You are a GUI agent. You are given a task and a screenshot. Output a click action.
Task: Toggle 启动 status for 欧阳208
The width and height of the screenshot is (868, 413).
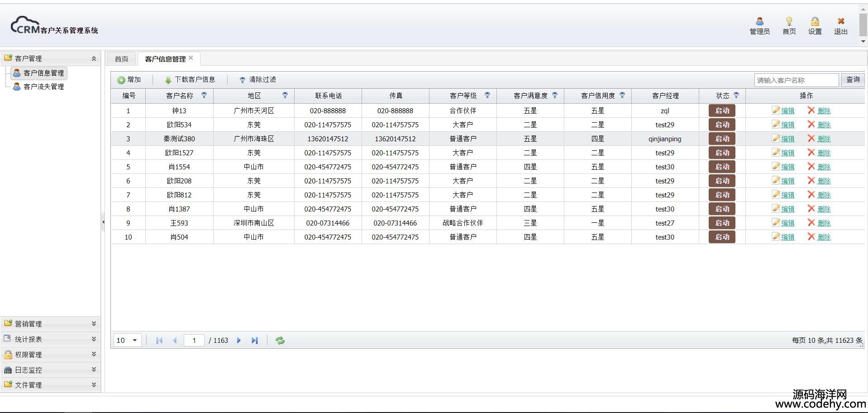722,181
